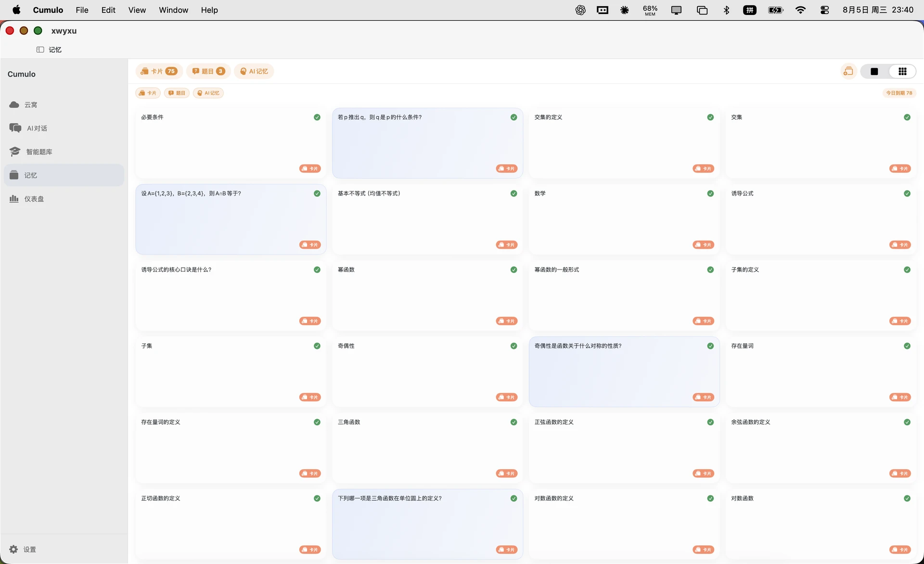Click the ChatGPT icon in menu bar

pos(580,10)
